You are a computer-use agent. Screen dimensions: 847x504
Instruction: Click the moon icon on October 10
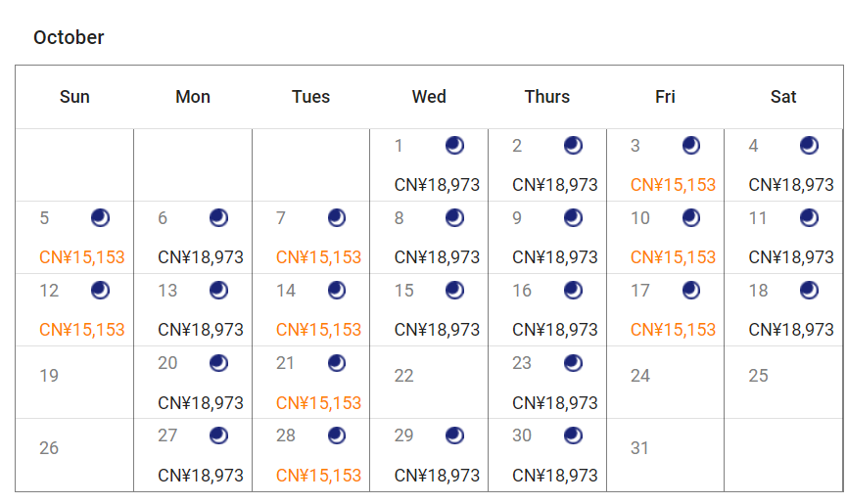(x=691, y=218)
